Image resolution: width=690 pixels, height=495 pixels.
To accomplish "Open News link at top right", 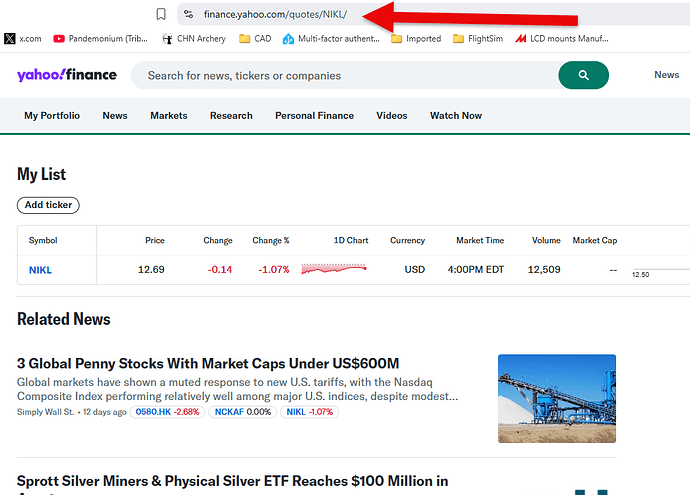I will point(666,75).
